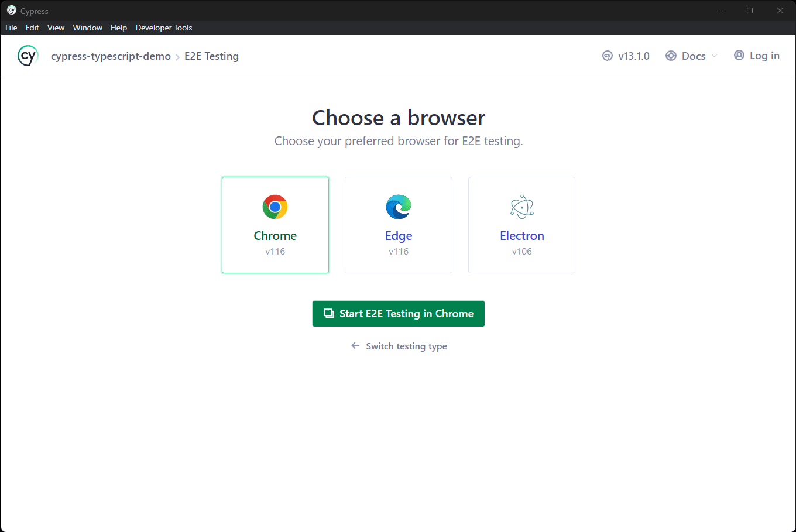Click the Switch testing type link

click(x=406, y=346)
